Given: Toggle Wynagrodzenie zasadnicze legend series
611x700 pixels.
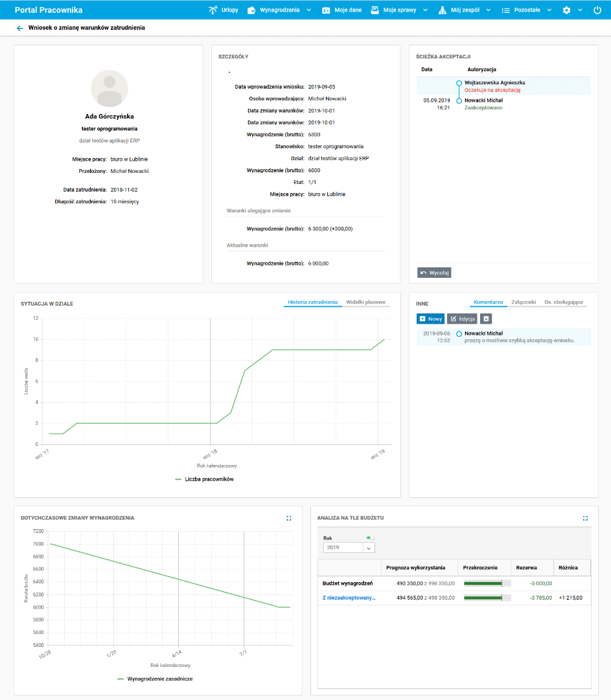Looking at the screenshot, I should (155, 679).
